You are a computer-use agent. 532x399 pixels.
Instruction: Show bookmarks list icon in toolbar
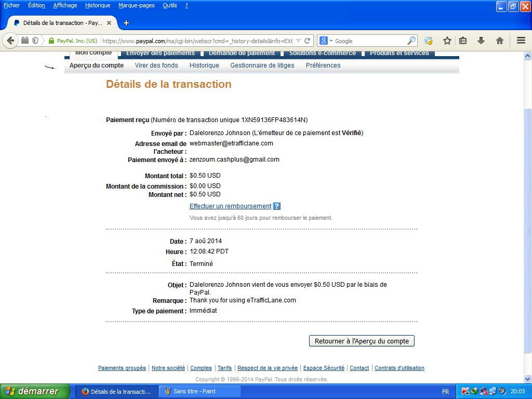tap(463, 41)
